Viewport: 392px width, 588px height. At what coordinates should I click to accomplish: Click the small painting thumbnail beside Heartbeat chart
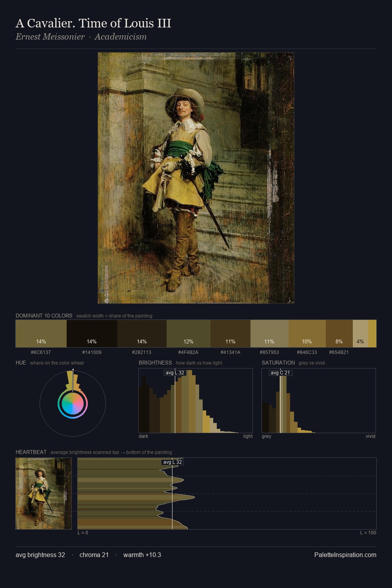44,494
